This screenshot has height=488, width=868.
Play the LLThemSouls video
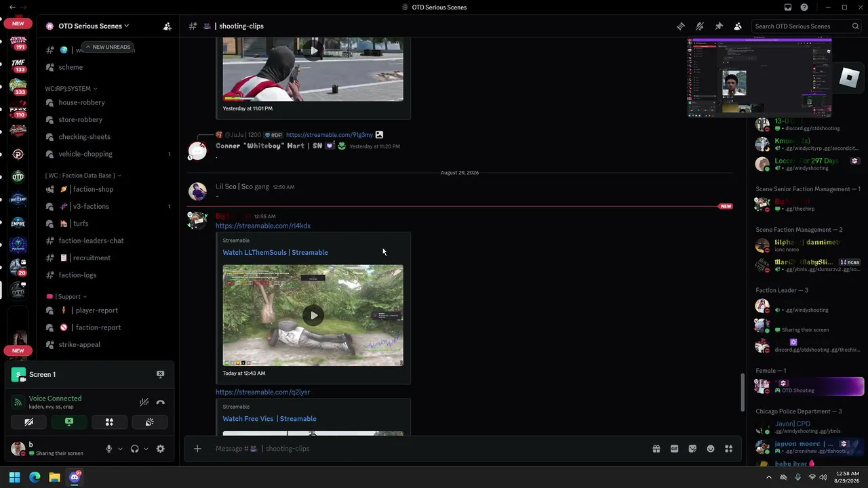[x=313, y=315]
